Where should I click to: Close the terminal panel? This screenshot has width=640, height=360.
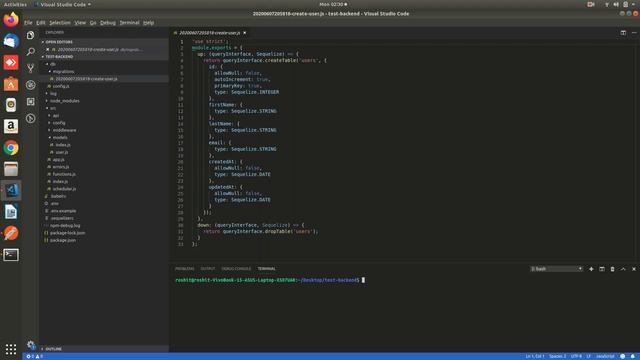coord(633,269)
